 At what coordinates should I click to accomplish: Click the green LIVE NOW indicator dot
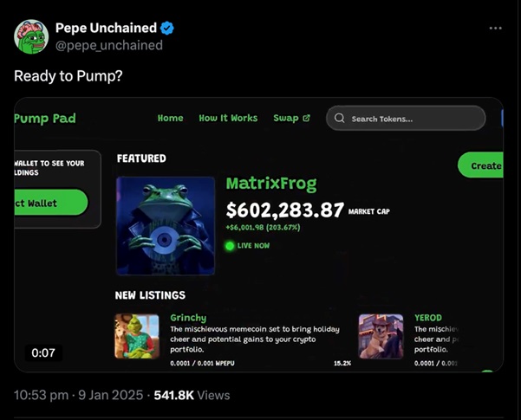coord(230,246)
